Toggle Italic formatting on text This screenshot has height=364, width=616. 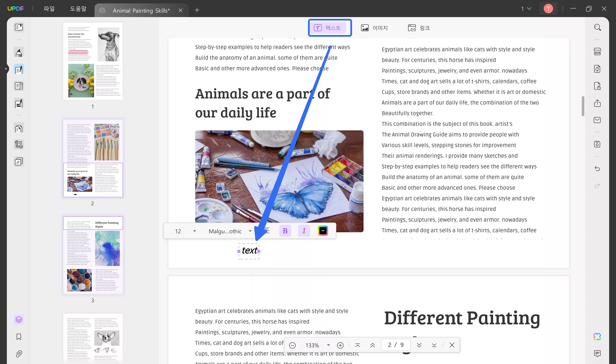point(304,230)
